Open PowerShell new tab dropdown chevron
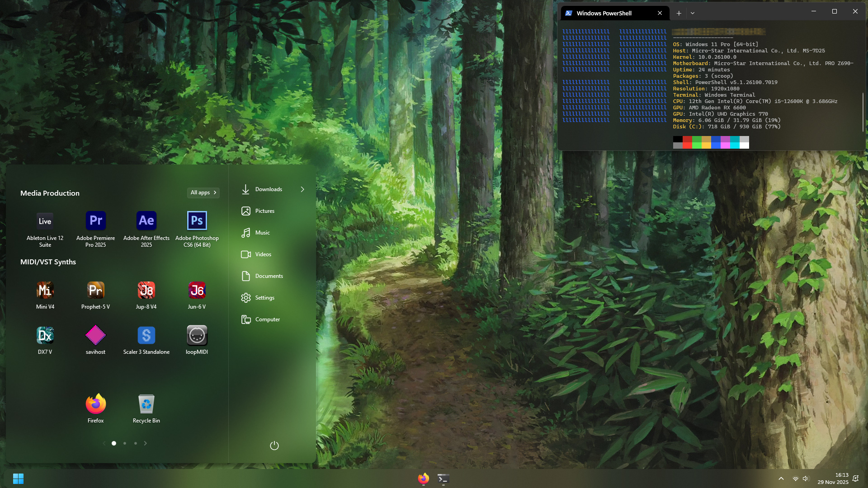 (x=692, y=13)
